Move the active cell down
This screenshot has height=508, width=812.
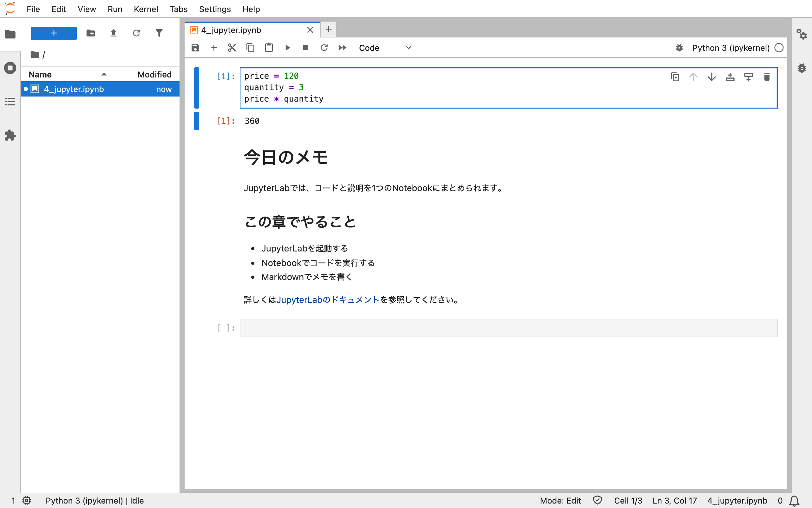[712, 77]
